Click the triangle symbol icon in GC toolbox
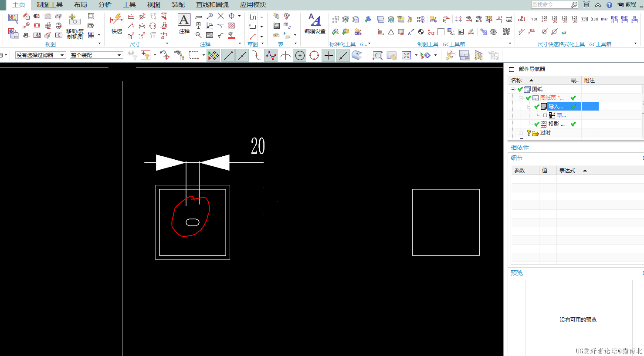This screenshot has width=644, height=356. coord(391,32)
